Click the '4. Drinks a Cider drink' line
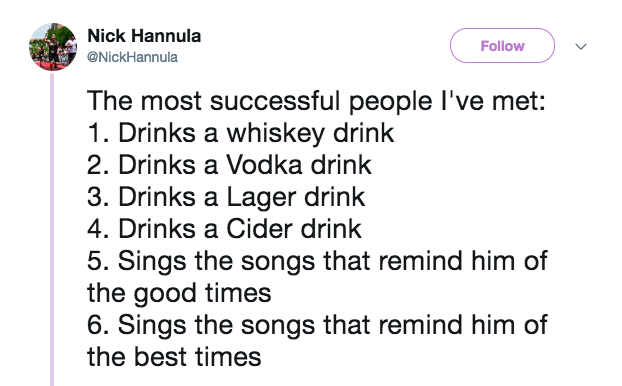The height and width of the screenshot is (386, 622). (224, 229)
